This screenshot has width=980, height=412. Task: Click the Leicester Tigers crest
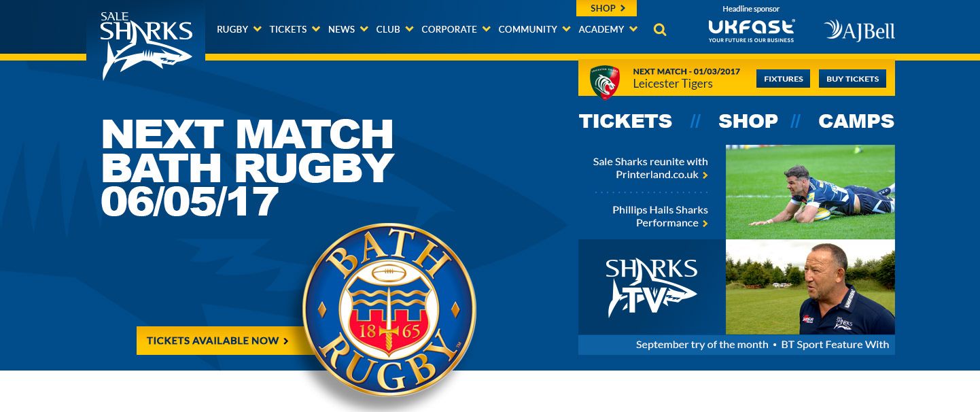(x=604, y=82)
